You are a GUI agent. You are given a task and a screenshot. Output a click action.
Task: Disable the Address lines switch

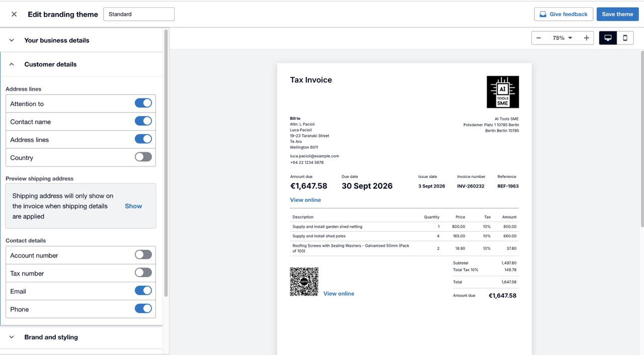pos(143,139)
